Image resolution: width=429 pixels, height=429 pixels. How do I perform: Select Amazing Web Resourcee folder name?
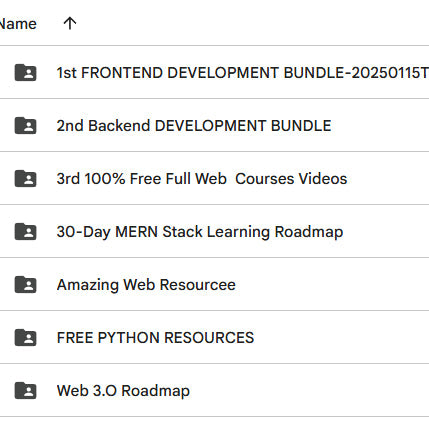click(x=146, y=285)
